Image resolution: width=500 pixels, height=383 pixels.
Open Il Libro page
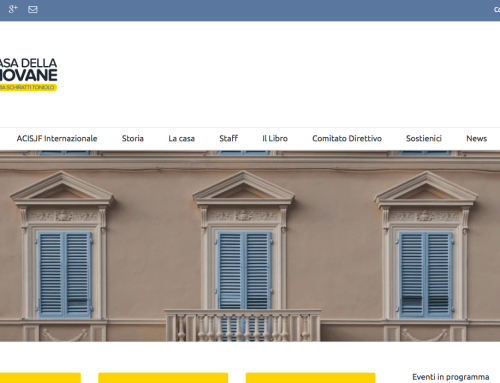275,138
